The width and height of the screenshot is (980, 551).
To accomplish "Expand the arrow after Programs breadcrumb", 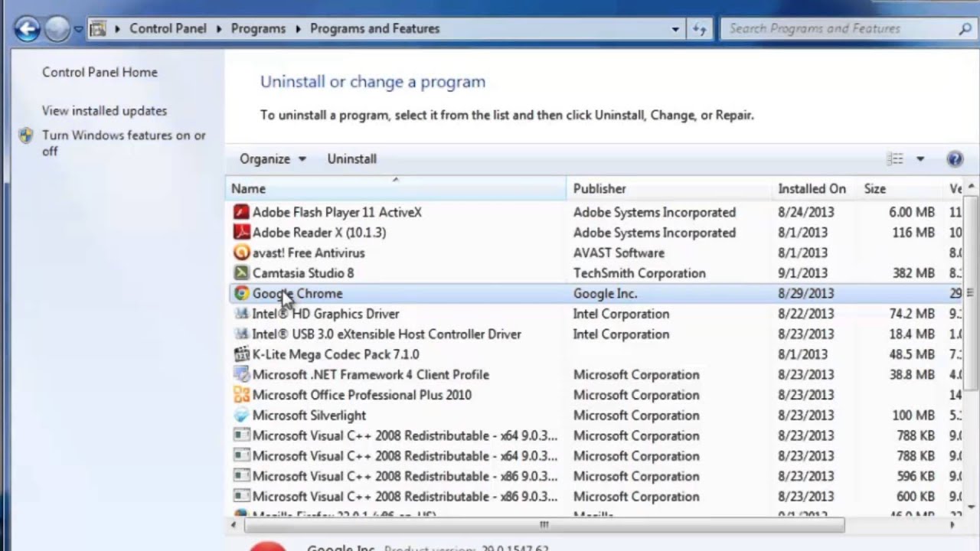I will 298,29.
